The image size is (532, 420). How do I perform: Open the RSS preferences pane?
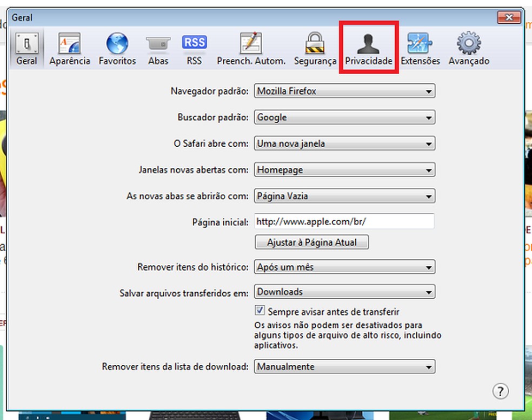tap(194, 49)
